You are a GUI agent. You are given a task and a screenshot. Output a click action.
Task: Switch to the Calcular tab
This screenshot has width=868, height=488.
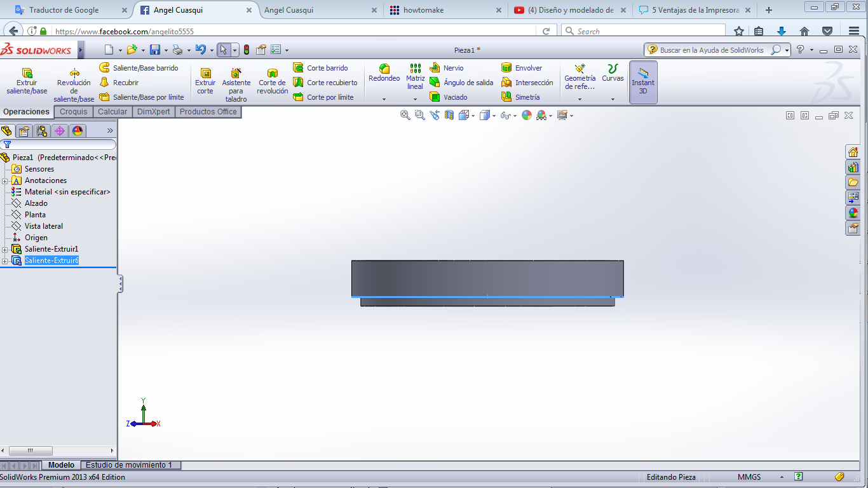(x=112, y=112)
